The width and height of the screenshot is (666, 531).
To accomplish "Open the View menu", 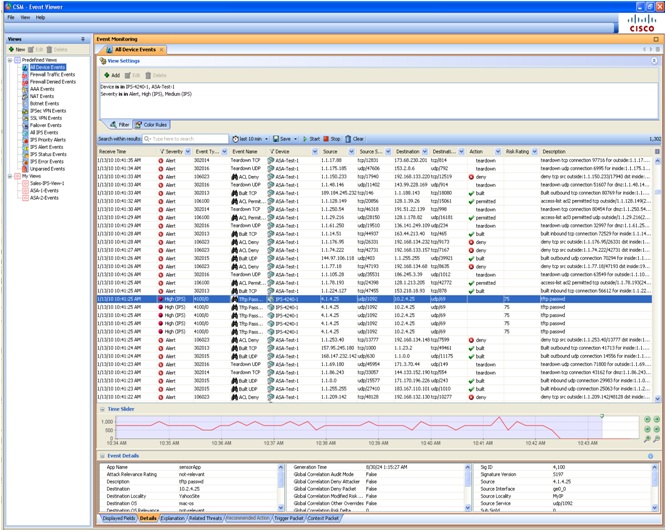I will pos(25,17).
